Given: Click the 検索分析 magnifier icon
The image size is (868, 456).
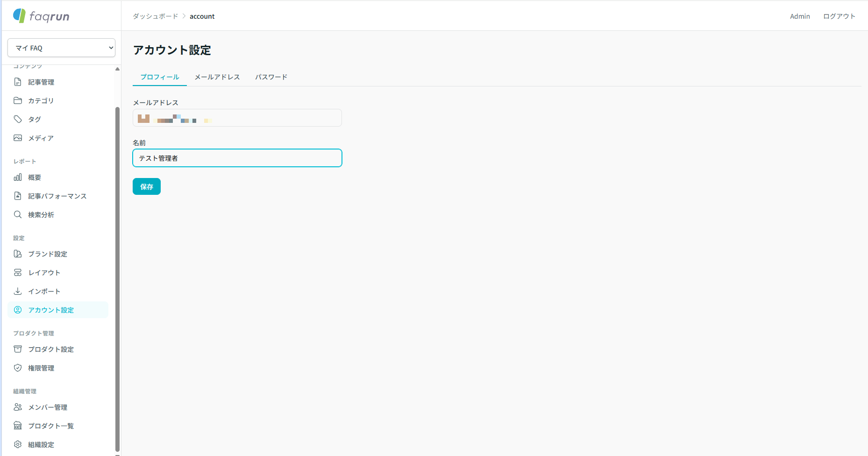Looking at the screenshot, I should click(x=18, y=214).
